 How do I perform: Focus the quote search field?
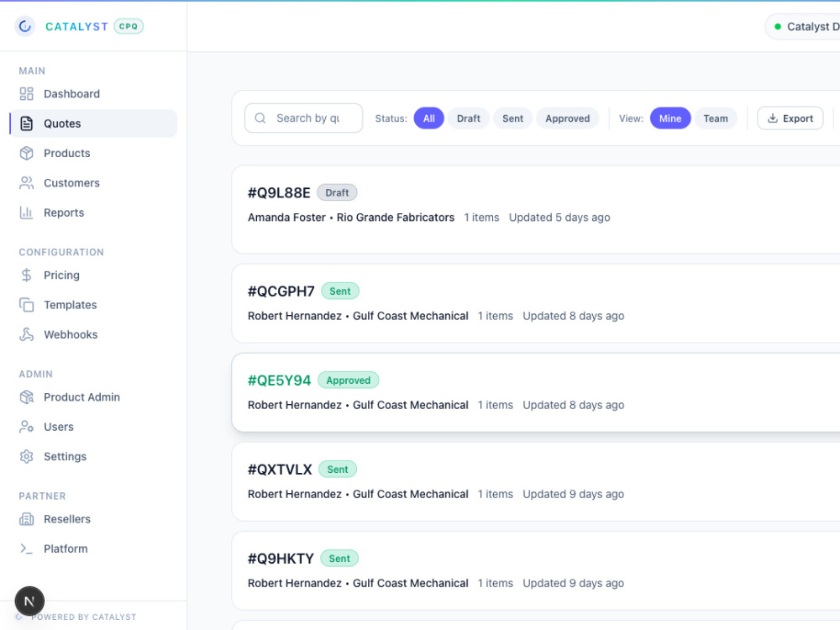click(x=304, y=118)
